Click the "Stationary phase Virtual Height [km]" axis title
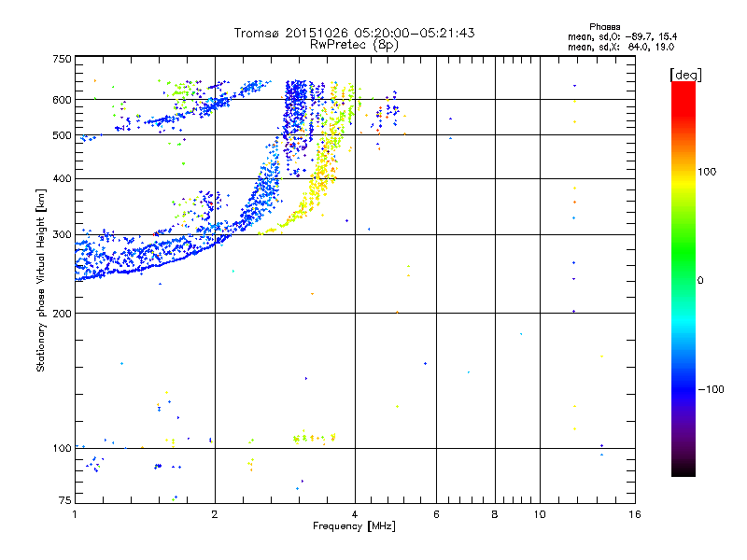 pos(41,280)
